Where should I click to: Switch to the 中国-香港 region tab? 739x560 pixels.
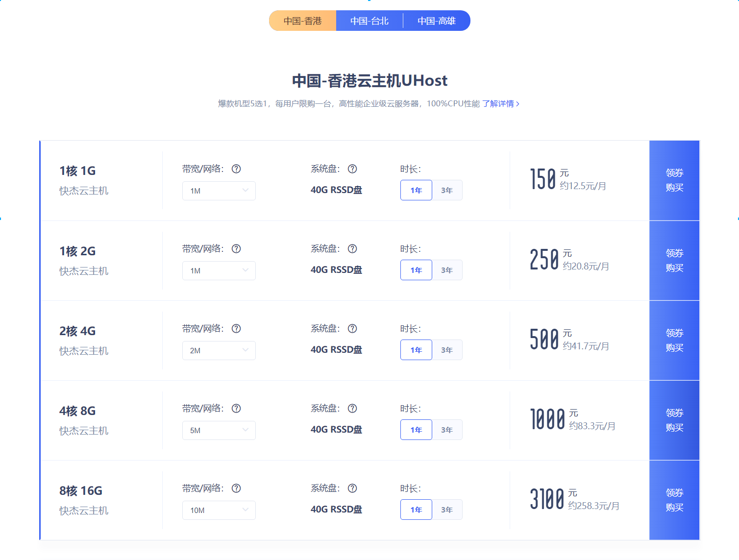[302, 21]
